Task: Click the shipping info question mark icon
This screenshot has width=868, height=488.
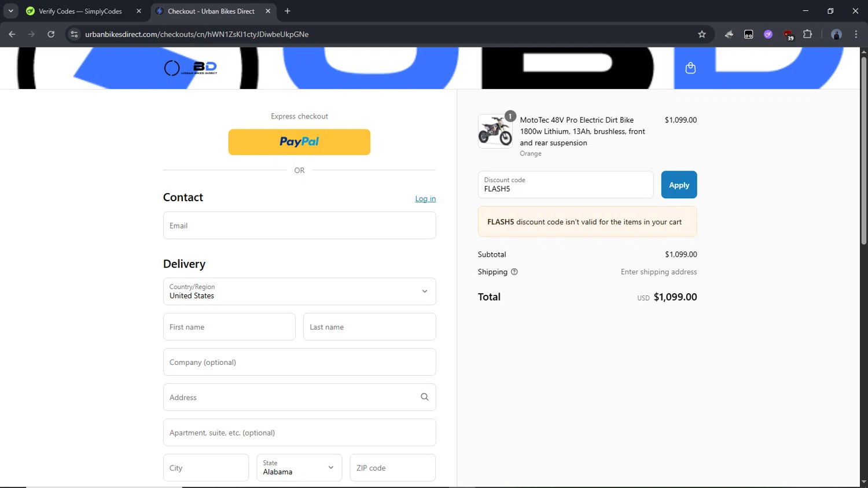Action: (x=514, y=272)
